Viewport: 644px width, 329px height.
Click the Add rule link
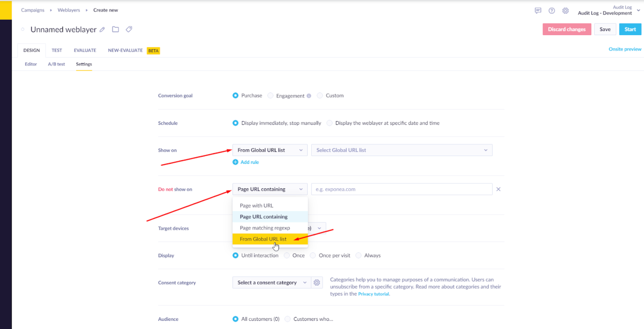(x=249, y=162)
